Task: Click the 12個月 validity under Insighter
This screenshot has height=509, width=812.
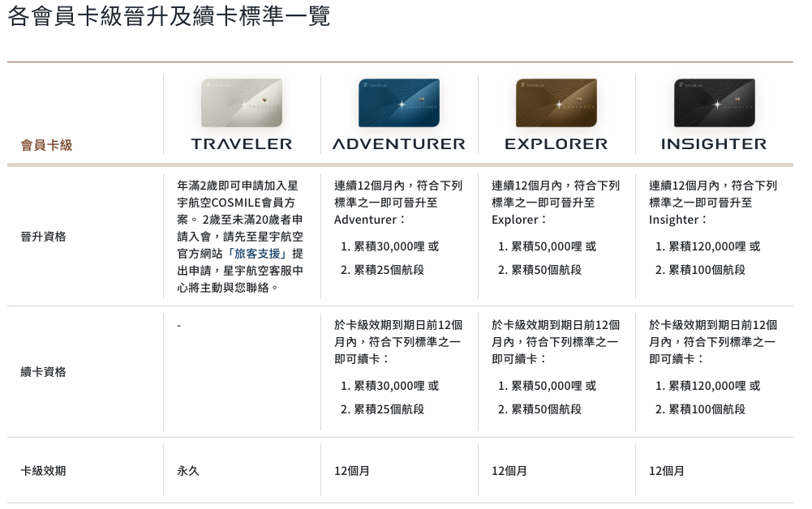Action: (x=667, y=471)
